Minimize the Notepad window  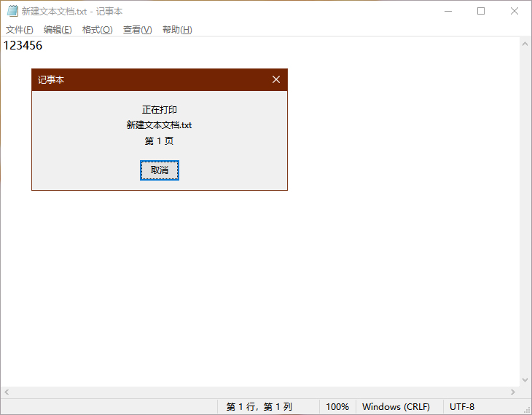tap(447, 11)
